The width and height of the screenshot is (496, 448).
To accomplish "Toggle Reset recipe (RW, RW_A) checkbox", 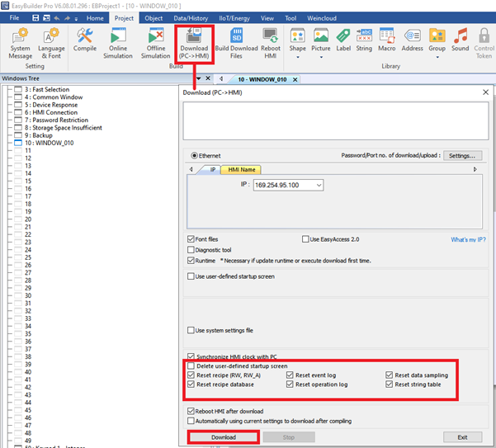I will coord(191,375).
